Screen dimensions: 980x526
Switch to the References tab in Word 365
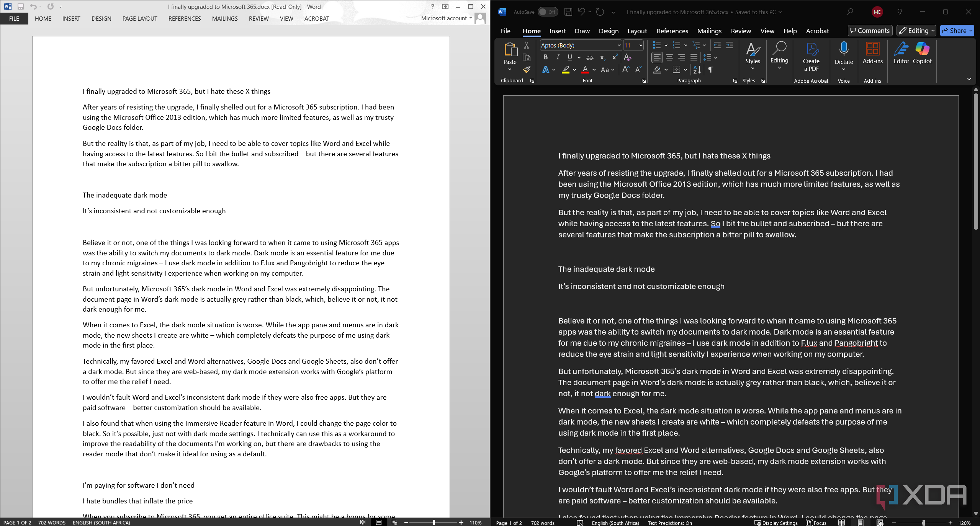tap(672, 31)
